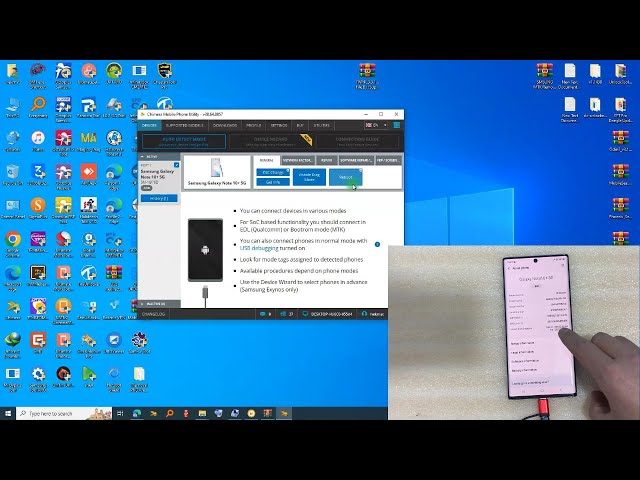Open the WinRAR archive icon at the top center of the desktop
The height and width of the screenshot is (480, 640).
[x=367, y=76]
